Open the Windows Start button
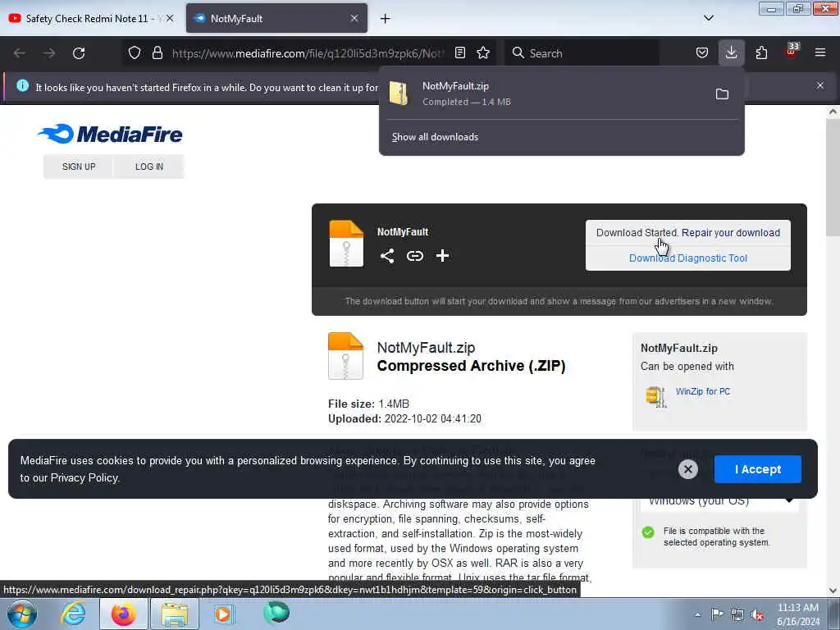 click(x=22, y=614)
